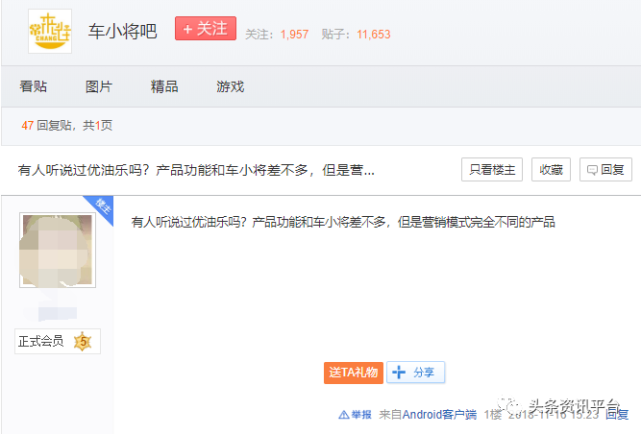Click the 回复 button with speech bubble
The image size is (641, 434).
coord(606,170)
